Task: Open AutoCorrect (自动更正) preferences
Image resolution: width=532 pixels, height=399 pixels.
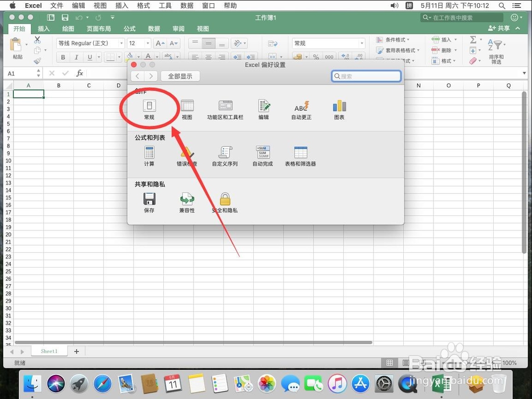Action: (x=301, y=110)
